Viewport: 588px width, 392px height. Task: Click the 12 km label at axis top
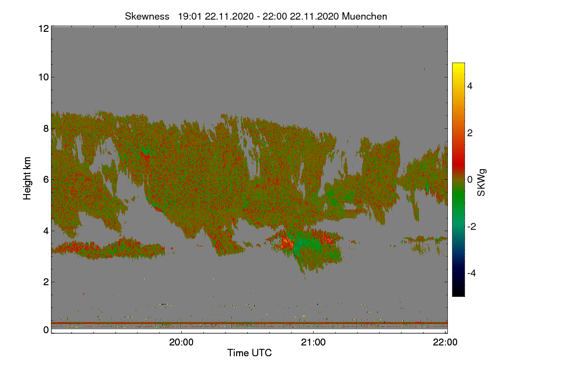tap(44, 28)
